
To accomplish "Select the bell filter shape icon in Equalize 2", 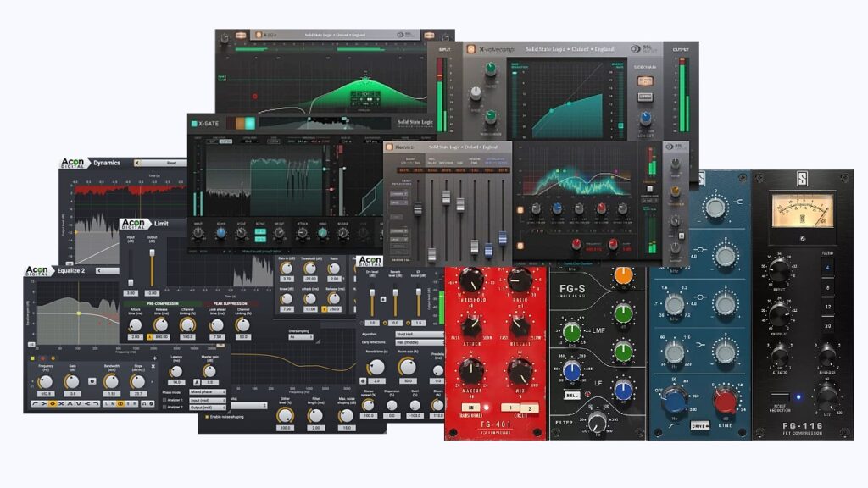I will (53, 403).
